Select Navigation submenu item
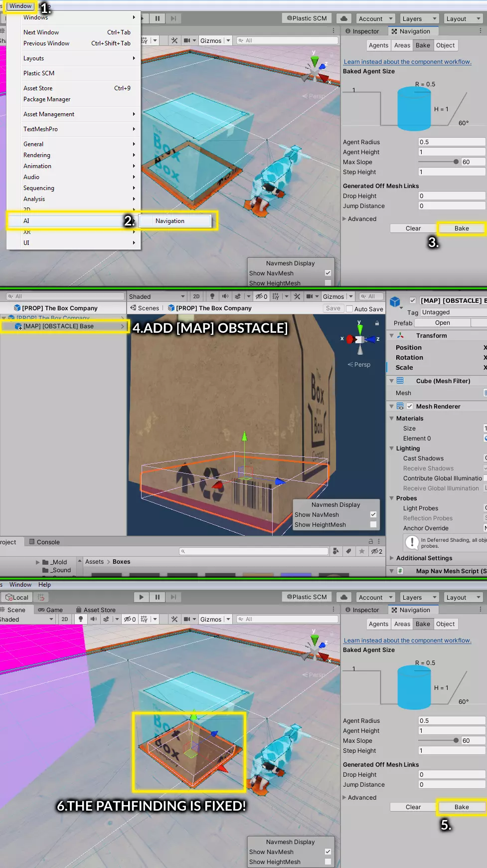Screen dimensions: 487x868 click(175, 220)
